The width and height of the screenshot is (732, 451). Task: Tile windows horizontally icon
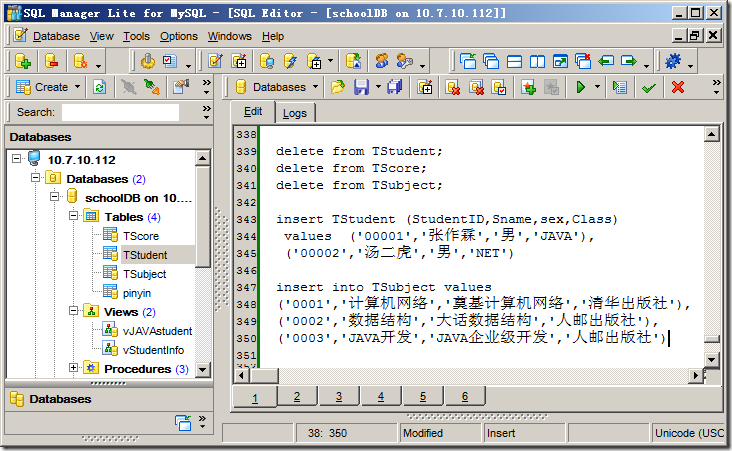click(514, 61)
